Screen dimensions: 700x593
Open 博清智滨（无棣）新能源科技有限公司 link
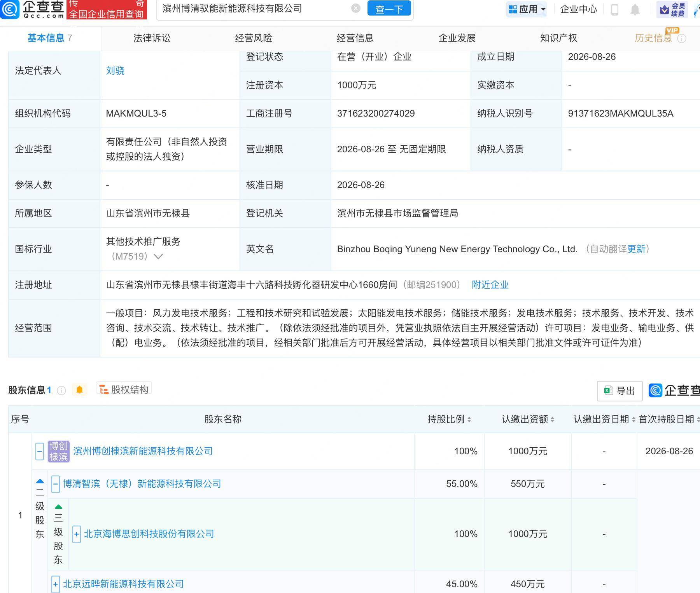[142, 484]
